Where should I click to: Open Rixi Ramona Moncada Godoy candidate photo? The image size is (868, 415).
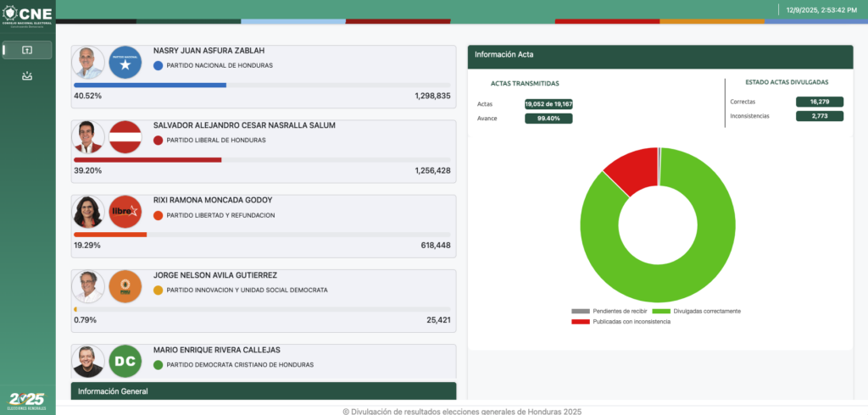(x=88, y=212)
